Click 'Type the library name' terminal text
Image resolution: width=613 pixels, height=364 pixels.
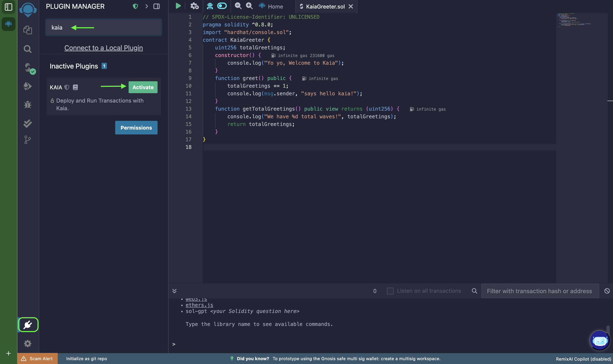pyautogui.click(x=259, y=324)
